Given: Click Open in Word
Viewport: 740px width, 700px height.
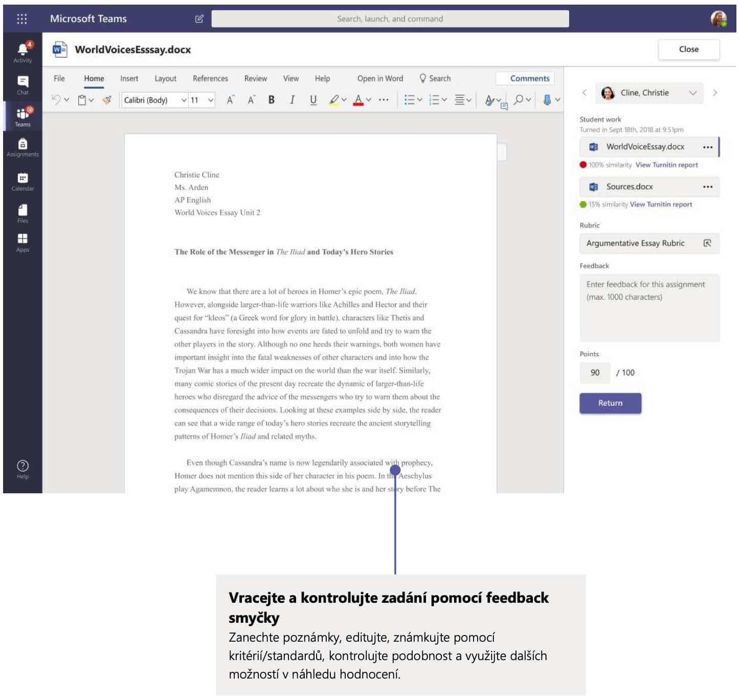Looking at the screenshot, I should pyautogui.click(x=380, y=78).
